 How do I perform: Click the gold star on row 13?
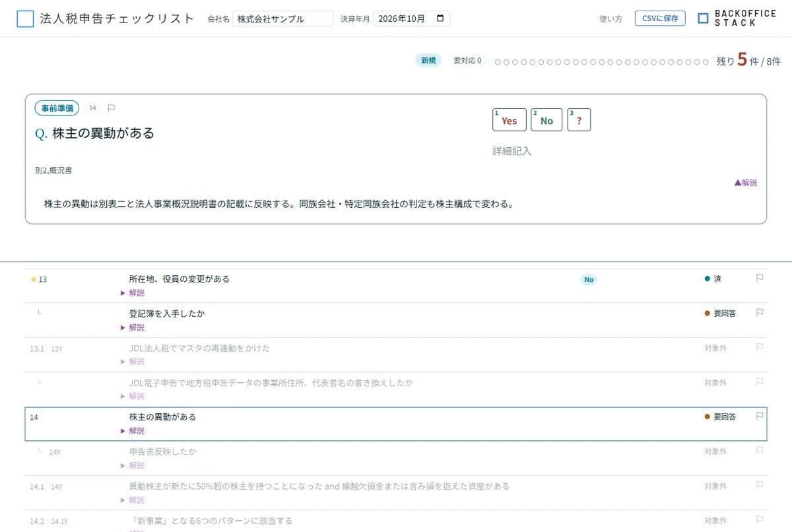[x=34, y=279]
